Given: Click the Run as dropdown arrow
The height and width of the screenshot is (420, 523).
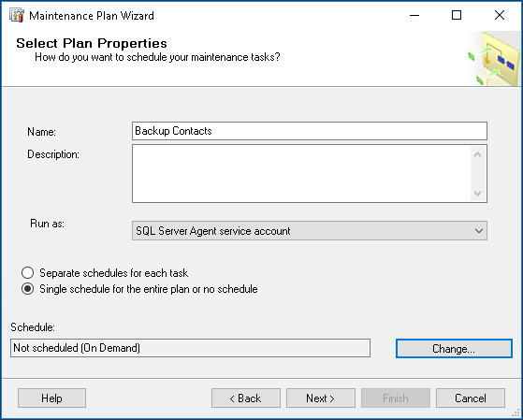Looking at the screenshot, I should coord(479,230).
